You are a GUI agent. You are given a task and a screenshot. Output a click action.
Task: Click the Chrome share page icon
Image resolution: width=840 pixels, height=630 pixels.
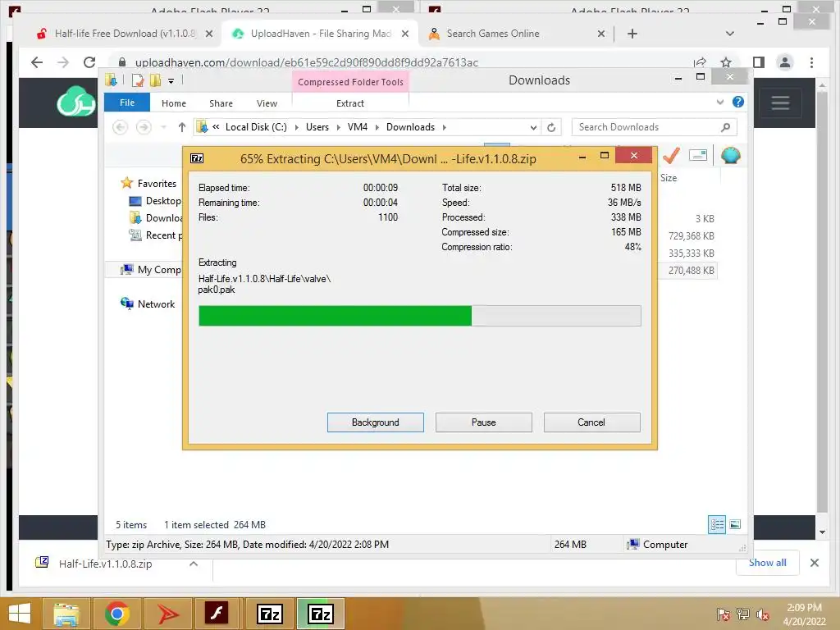click(x=700, y=62)
